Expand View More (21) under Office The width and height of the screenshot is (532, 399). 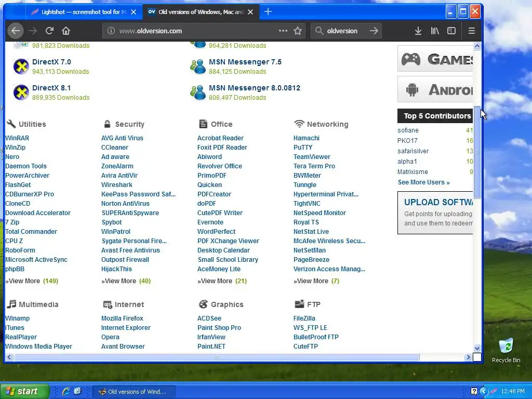(x=222, y=281)
